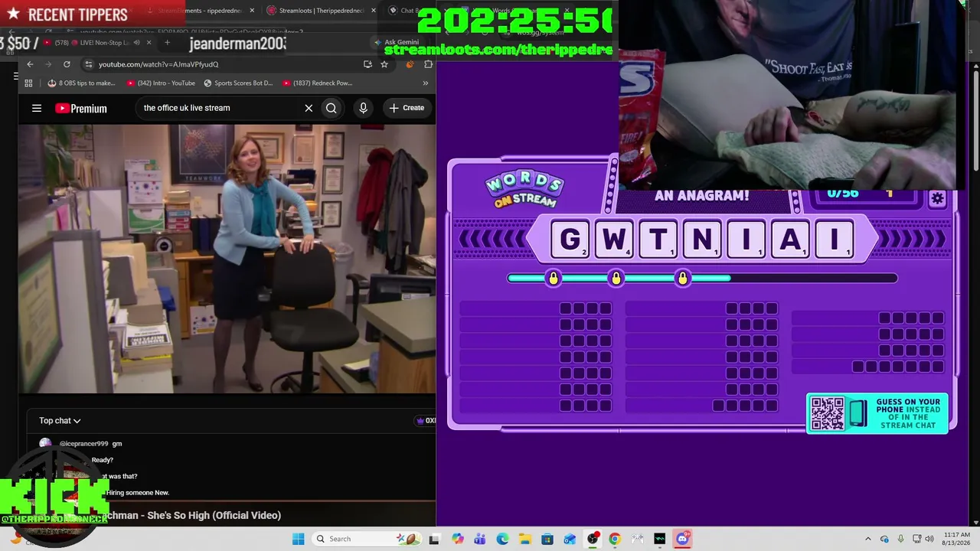Click the Ask Gemini button

[397, 42]
